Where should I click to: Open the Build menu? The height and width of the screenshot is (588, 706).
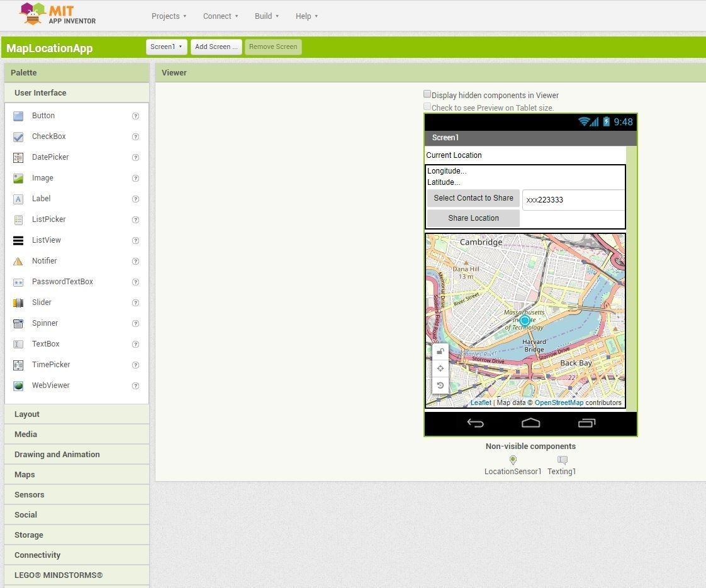point(267,16)
